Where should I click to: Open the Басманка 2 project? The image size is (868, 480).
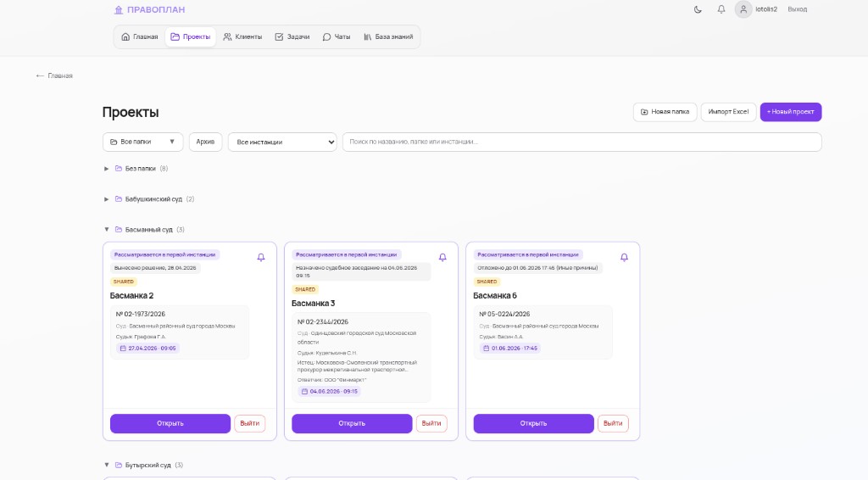coord(170,423)
